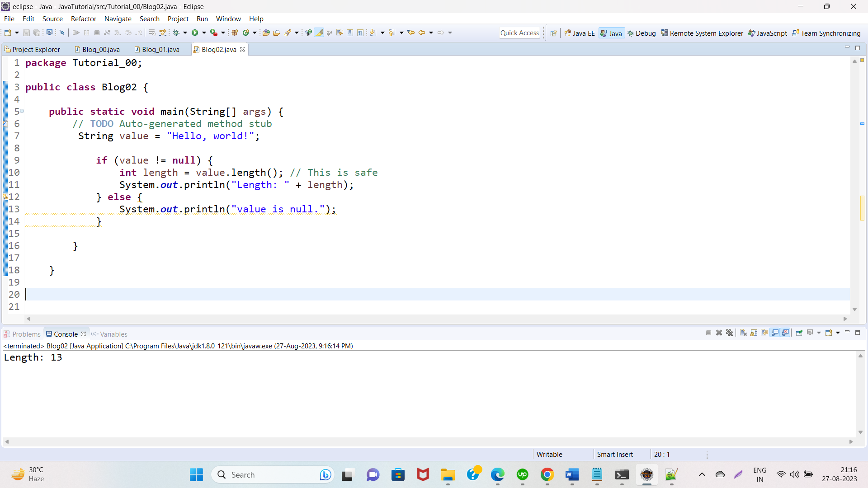Screen dimensions: 868x488
Task: Pin the Console view
Action: pos(799,333)
